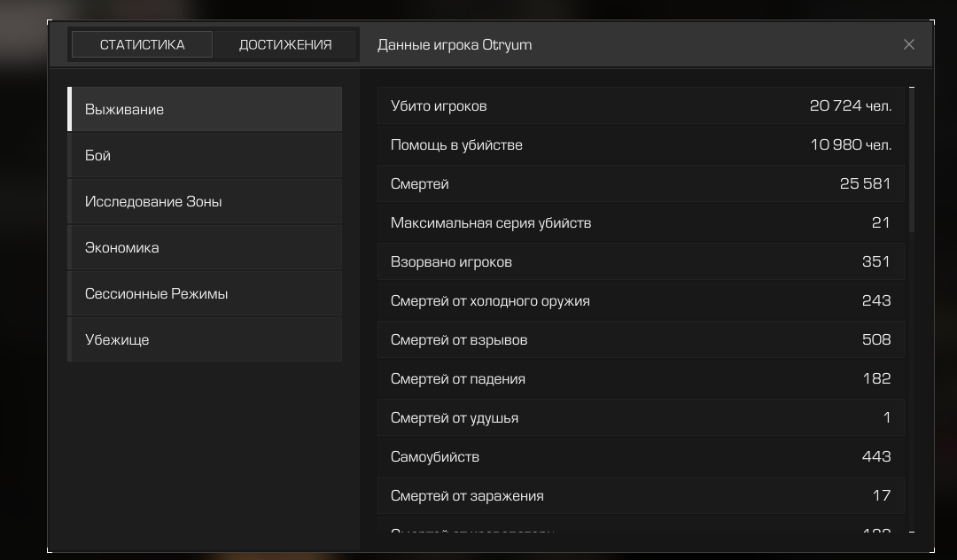Select the Экономика category
The width and height of the screenshot is (957, 560).
click(205, 248)
